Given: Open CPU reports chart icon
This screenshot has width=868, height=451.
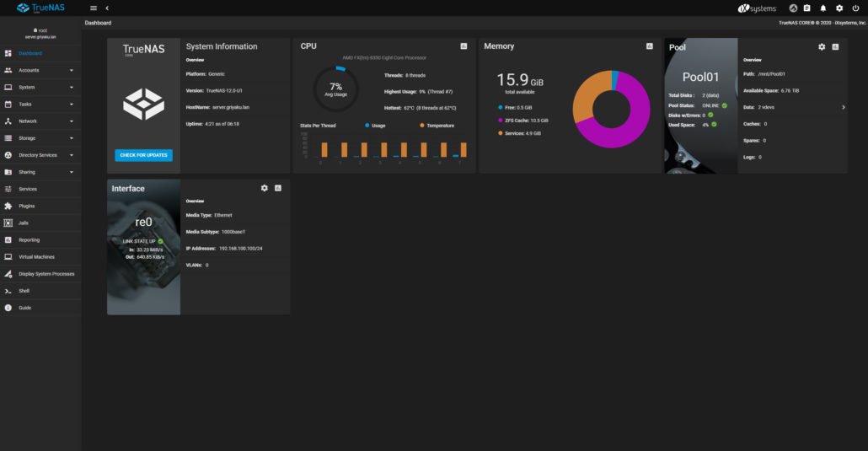Looking at the screenshot, I should click(x=463, y=46).
